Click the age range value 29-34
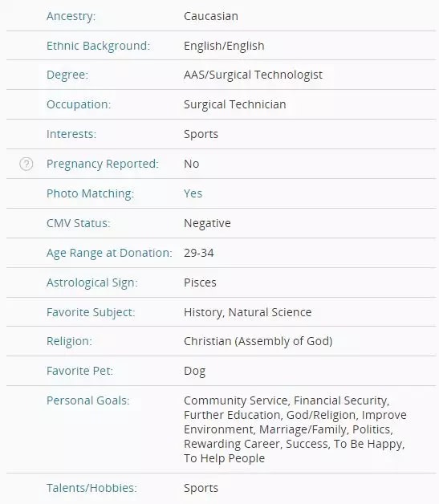 (x=198, y=253)
